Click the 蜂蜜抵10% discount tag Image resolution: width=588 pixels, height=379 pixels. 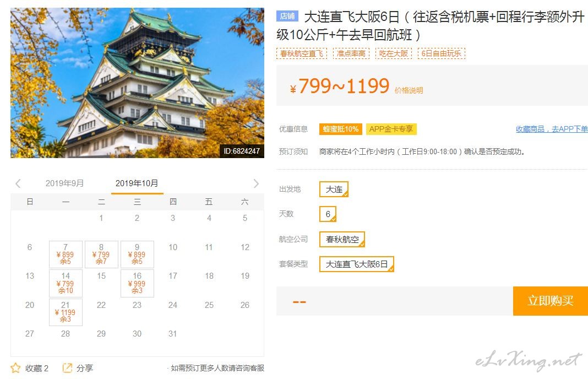click(x=340, y=129)
